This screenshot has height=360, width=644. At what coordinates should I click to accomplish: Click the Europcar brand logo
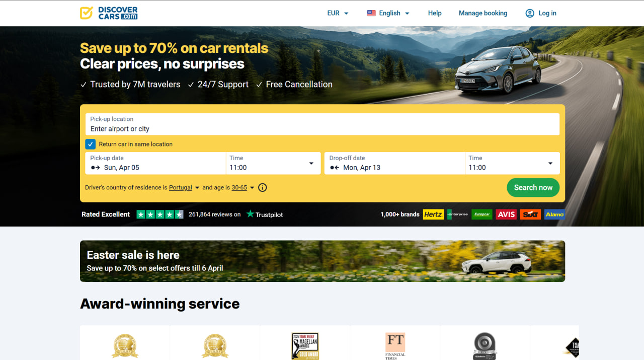pos(482,214)
